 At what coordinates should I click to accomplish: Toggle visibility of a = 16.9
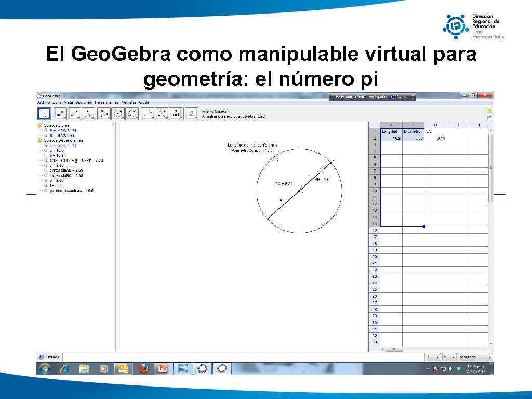pos(46,150)
